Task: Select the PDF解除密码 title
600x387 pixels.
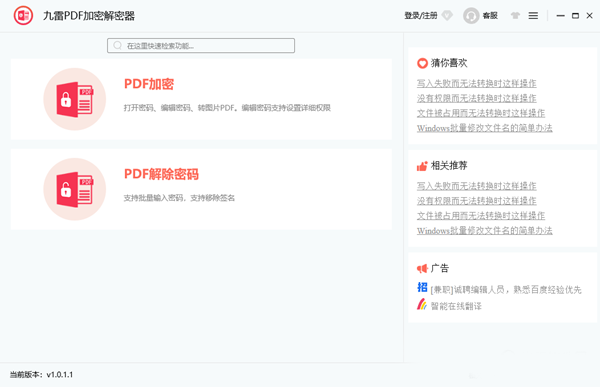Action: (x=161, y=174)
